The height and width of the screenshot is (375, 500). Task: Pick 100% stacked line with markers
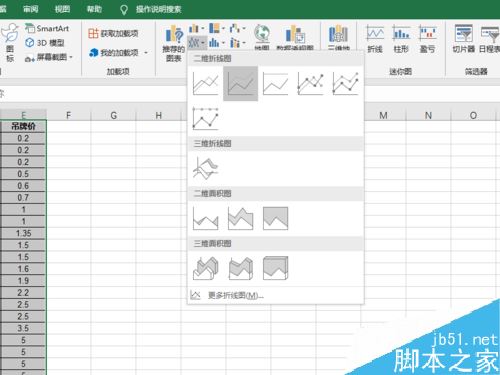[x=205, y=119]
